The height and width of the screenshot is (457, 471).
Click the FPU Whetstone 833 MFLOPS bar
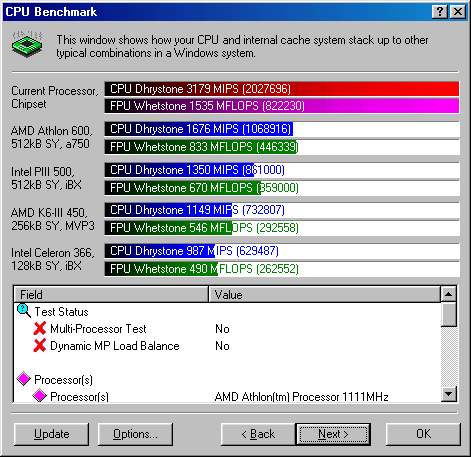pyautogui.click(x=282, y=147)
